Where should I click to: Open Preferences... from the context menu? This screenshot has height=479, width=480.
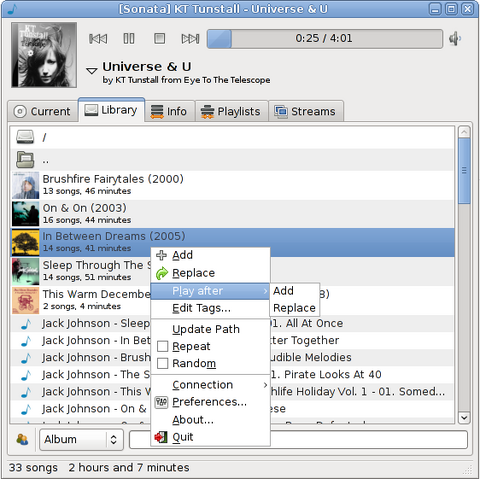click(x=210, y=402)
